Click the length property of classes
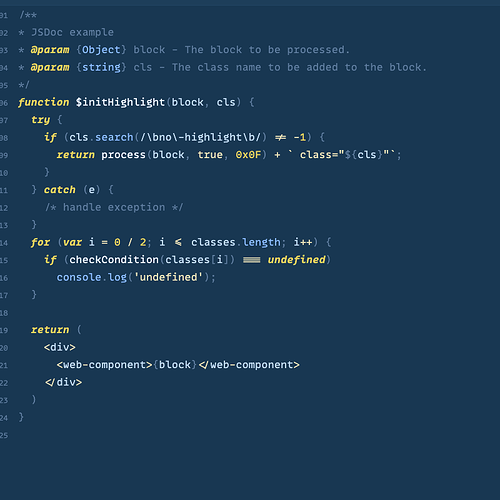Image resolution: width=500 pixels, height=500 pixels. [x=261, y=242]
